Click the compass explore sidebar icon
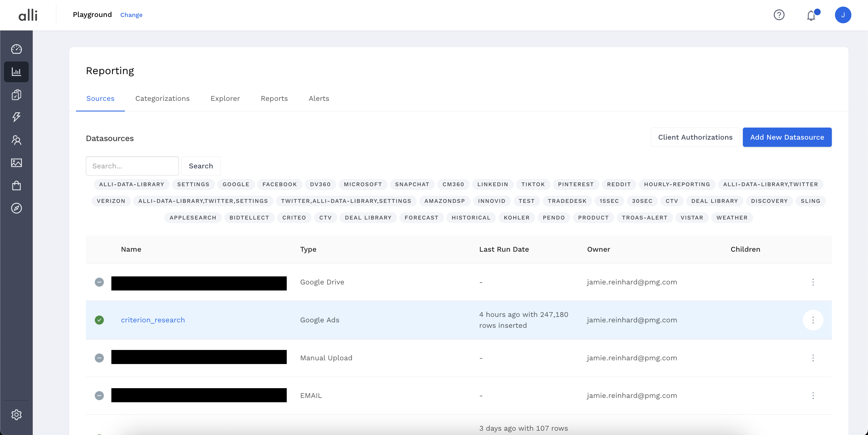 click(16, 208)
